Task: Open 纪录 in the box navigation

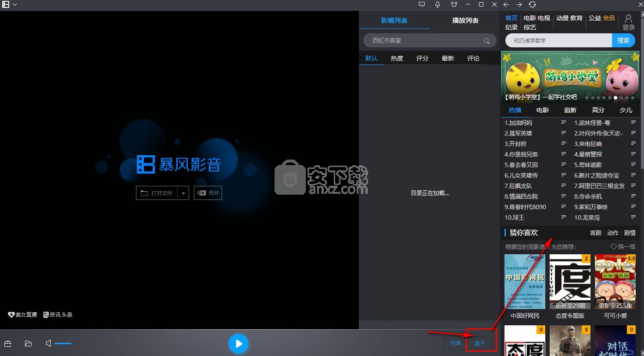Action: coord(512,27)
